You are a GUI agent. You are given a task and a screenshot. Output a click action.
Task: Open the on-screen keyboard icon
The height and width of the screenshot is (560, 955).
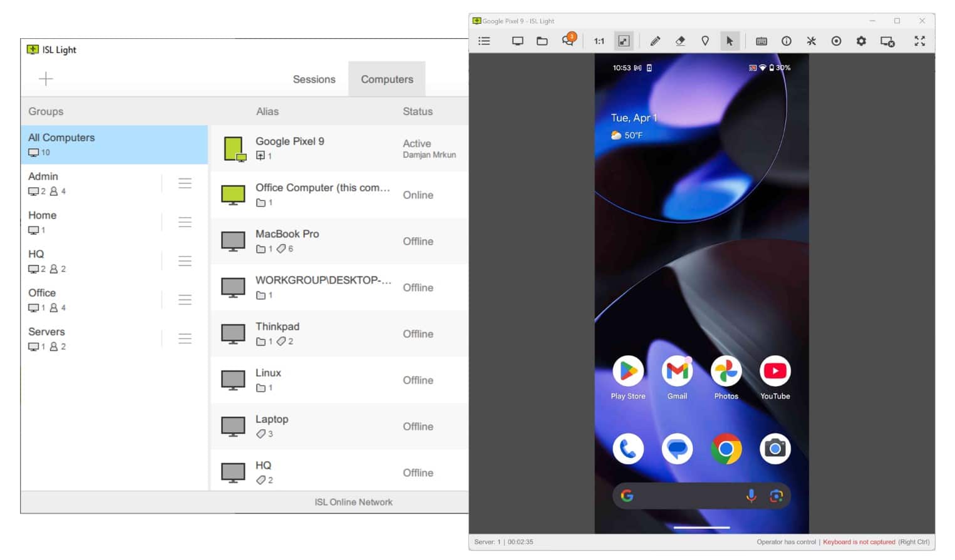[761, 41]
